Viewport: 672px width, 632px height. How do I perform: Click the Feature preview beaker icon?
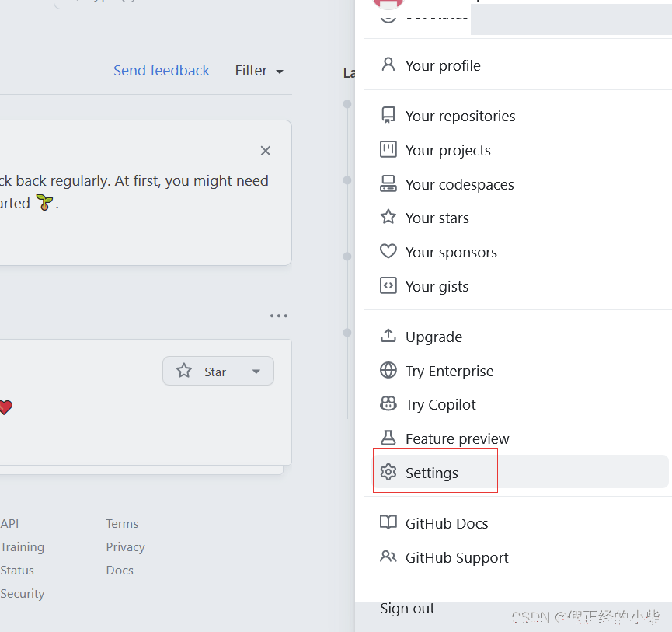[x=388, y=438]
